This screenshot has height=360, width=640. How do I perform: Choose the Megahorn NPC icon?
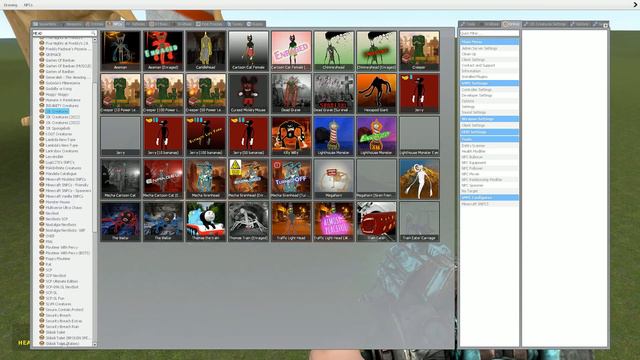(334, 179)
